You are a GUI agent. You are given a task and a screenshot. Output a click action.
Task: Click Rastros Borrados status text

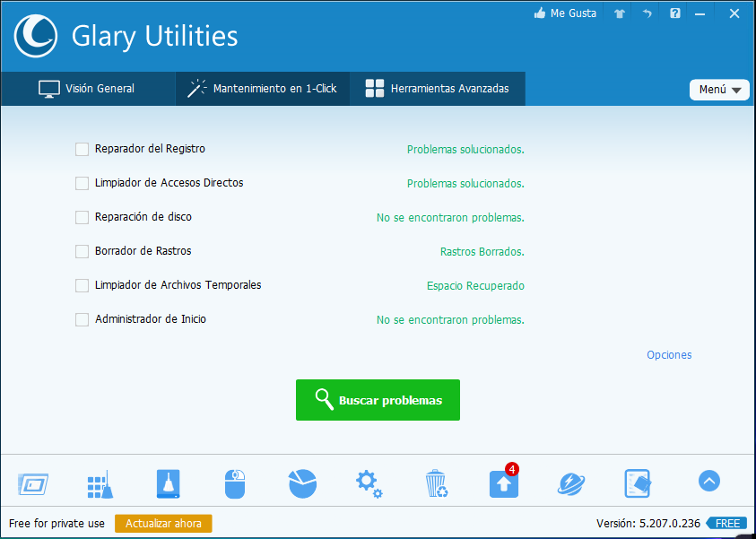(x=482, y=252)
